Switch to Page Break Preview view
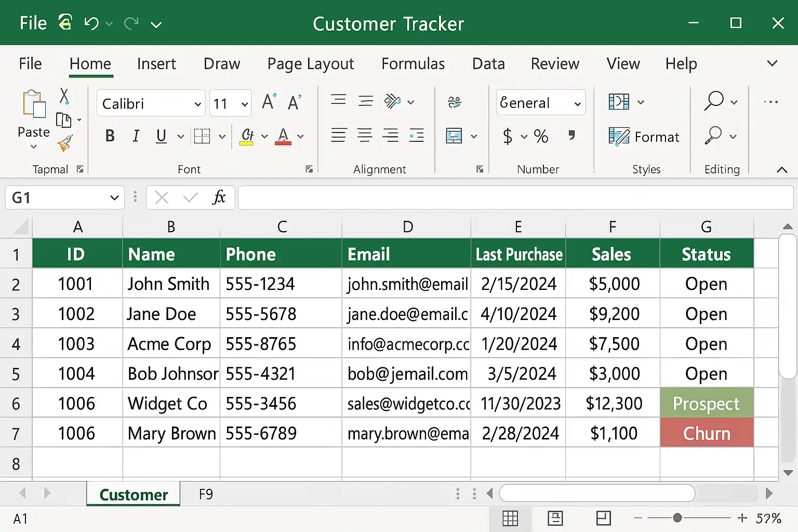The height and width of the screenshot is (532, 798). (x=603, y=518)
